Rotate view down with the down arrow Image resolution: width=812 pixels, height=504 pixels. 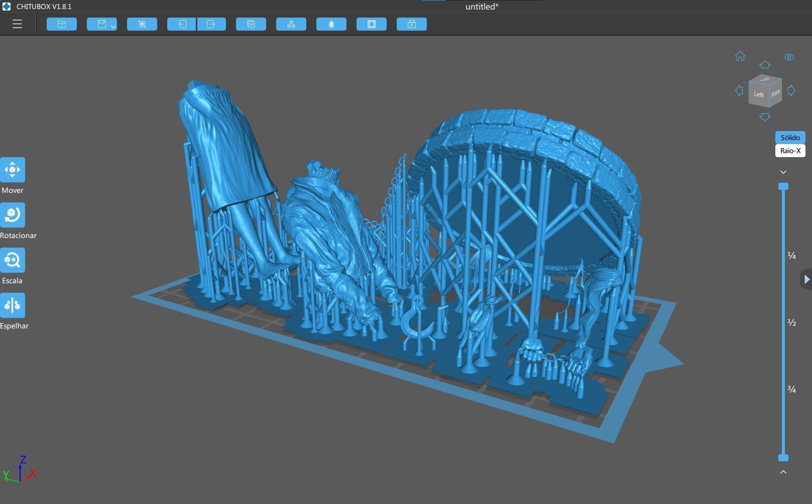click(765, 117)
